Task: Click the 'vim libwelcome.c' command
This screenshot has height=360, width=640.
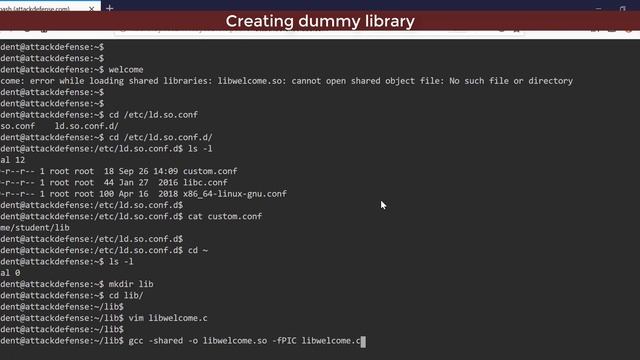Action: pos(168,318)
